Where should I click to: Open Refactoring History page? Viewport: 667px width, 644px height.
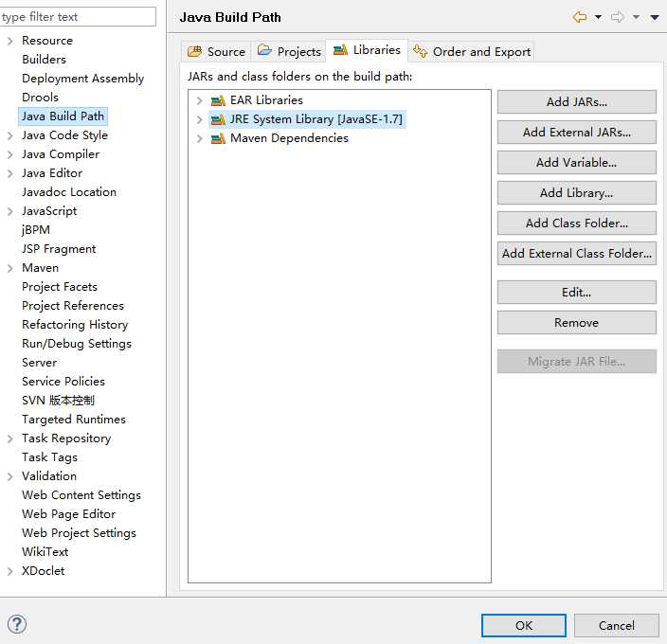click(x=75, y=325)
